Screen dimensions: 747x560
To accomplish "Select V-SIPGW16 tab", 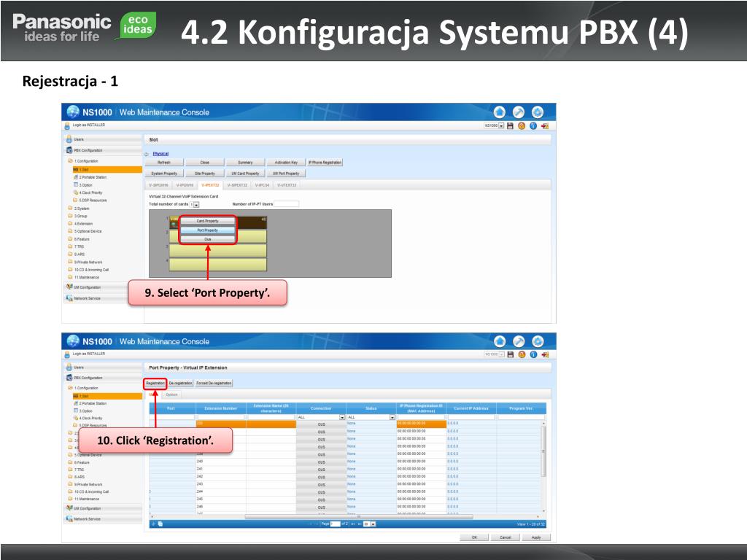I will coord(158,185).
